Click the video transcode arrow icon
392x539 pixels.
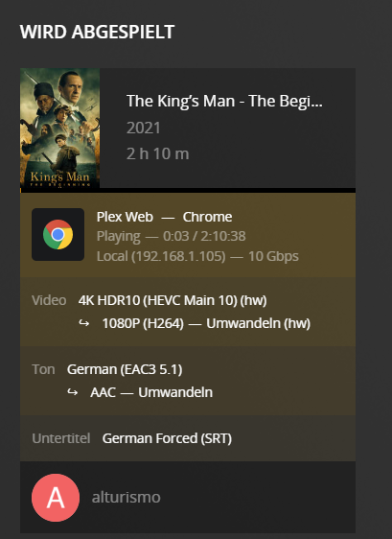click(x=84, y=323)
